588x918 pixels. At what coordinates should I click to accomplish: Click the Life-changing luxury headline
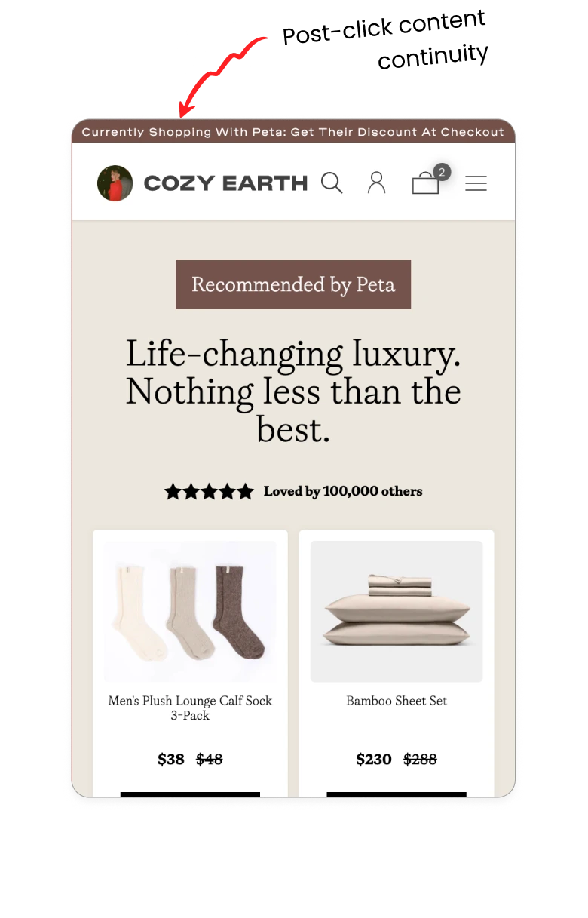tap(293, 391)
